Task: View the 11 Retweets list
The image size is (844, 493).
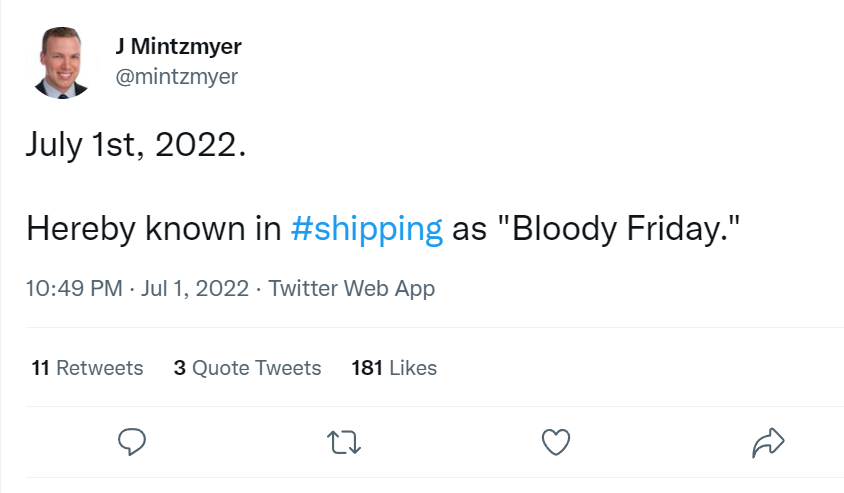Action: tap(87, 368)
